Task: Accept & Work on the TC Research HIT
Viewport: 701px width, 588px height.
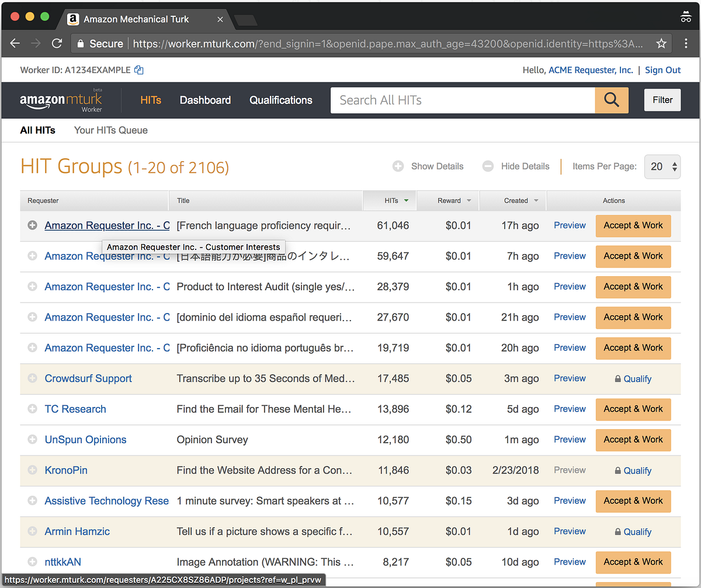Action: tap(633, 409)
